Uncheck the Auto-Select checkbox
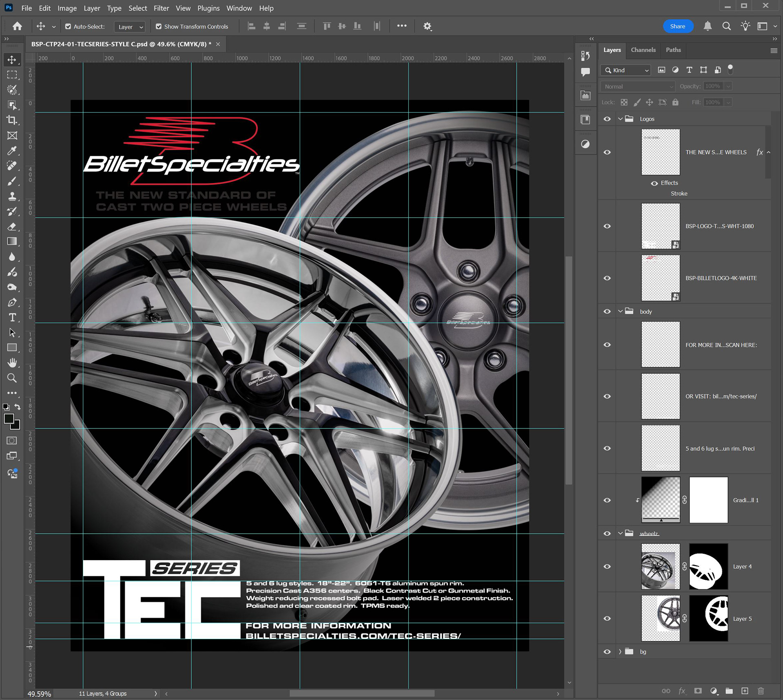The height and width of the screenshot is (700, 783). click(68, 26)
